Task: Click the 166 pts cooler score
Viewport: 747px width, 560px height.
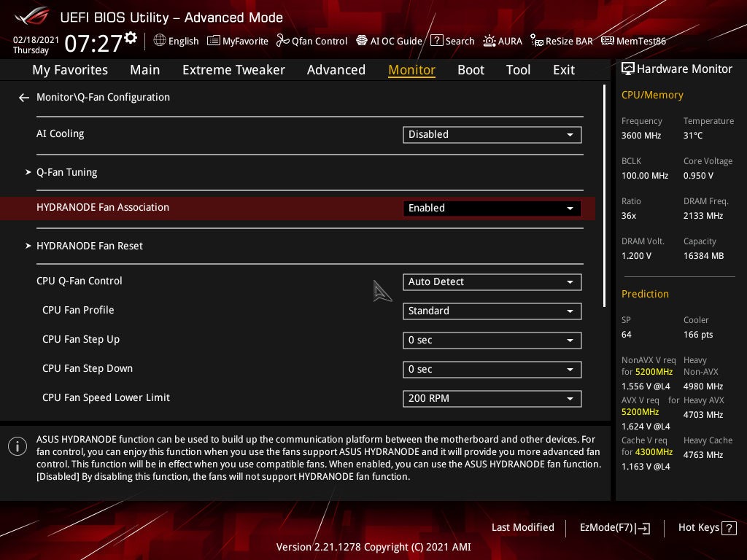Action: 698,335
